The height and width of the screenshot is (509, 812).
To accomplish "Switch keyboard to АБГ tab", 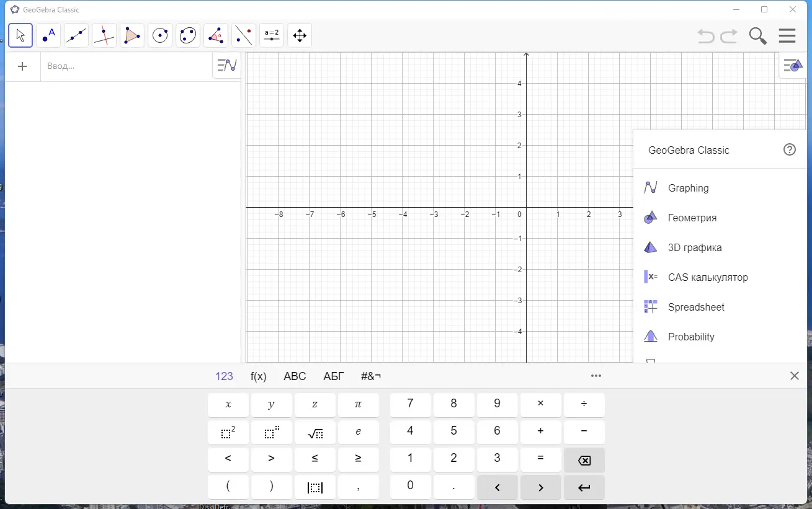I will 334,376.
